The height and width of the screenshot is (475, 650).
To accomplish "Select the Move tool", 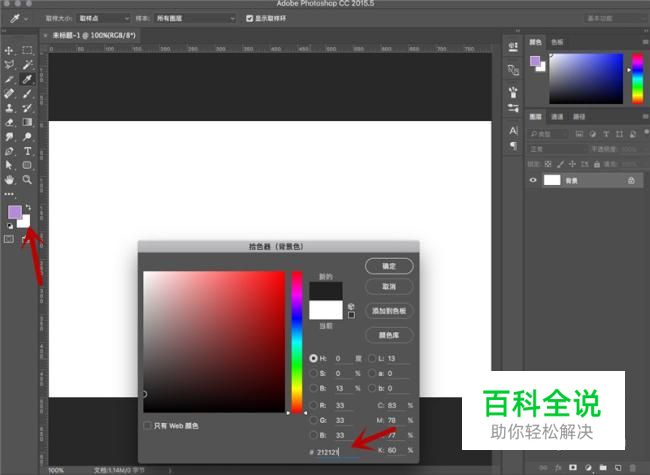I will tap(9, 51).
